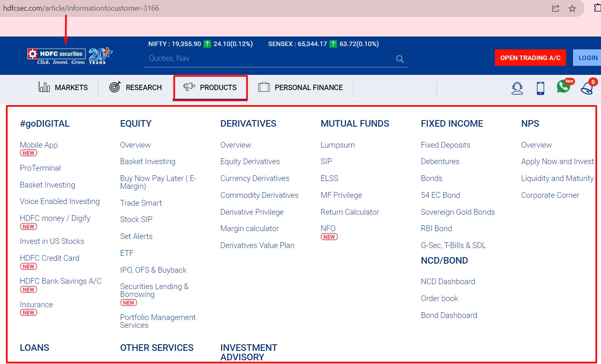Select the Debentures link
This screenshot has height=364, width=601.
(440, 162)
